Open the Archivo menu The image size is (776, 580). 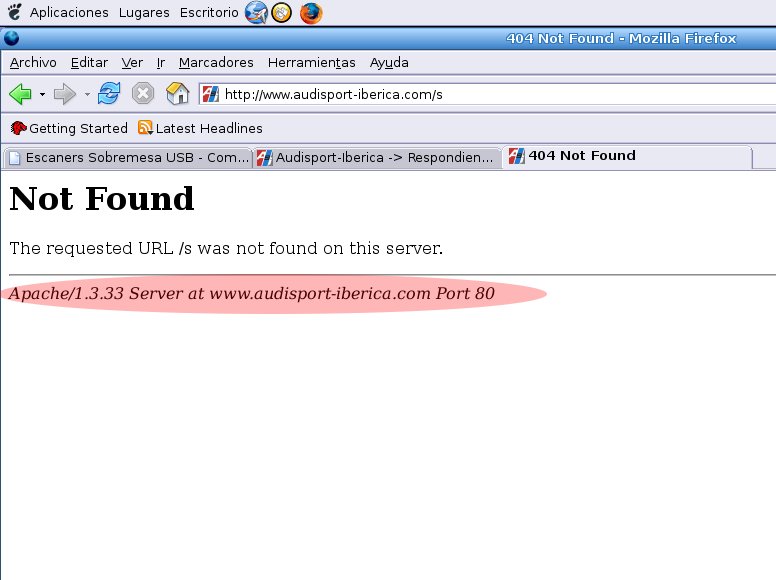pyautogui.click(x=33, y=63)
